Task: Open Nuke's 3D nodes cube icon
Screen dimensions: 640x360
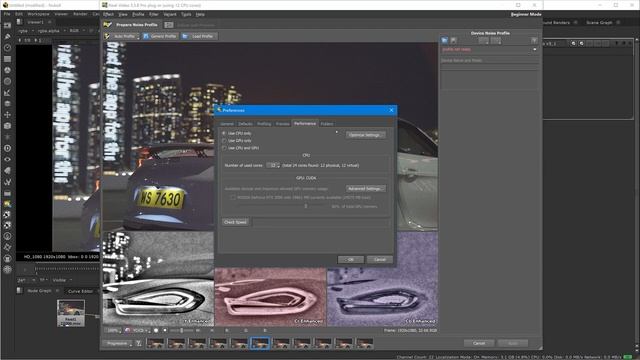Action: tap(7, 126)
